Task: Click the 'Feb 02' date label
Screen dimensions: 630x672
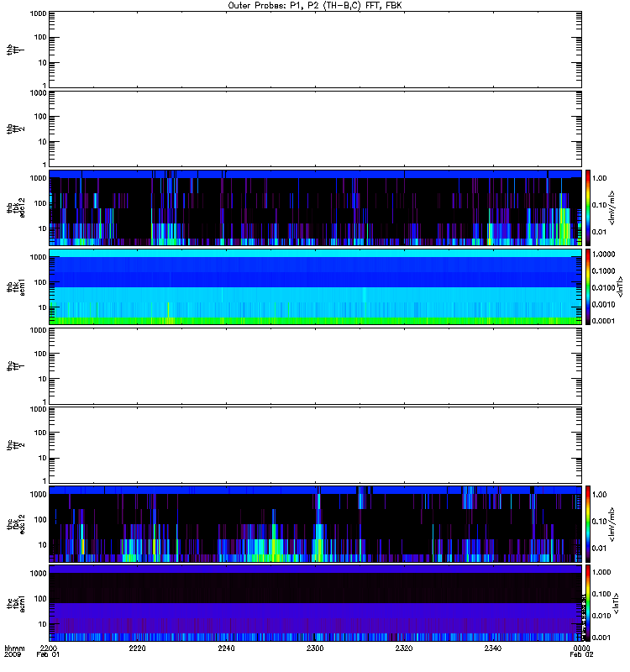Action: (x=581, y=654)
